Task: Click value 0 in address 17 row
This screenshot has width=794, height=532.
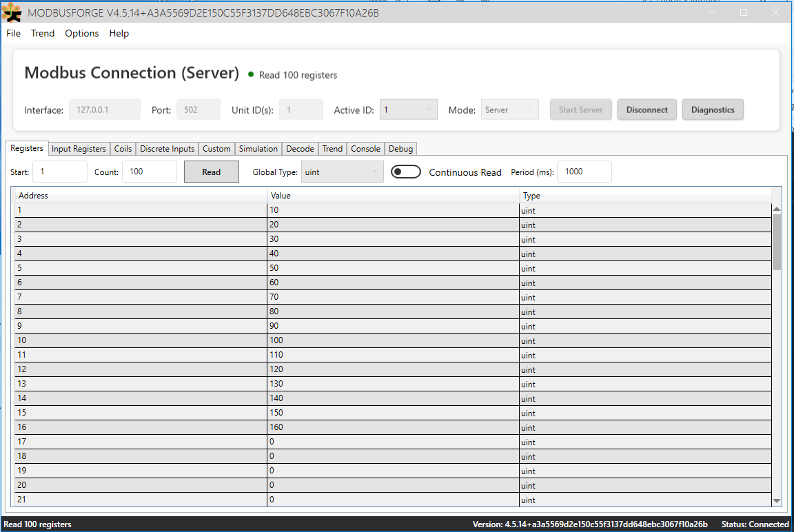Action: coord(393,442)
